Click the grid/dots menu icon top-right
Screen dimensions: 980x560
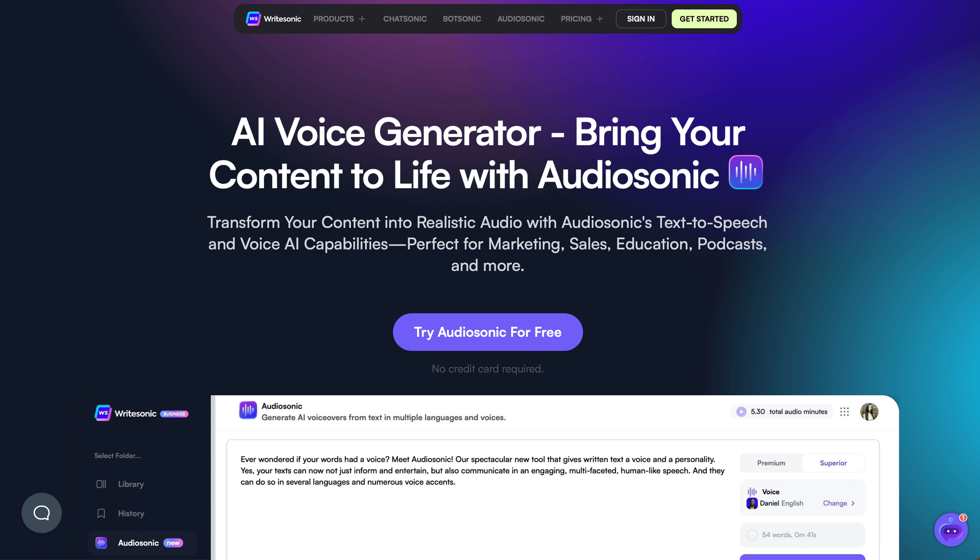click(845, 411)
